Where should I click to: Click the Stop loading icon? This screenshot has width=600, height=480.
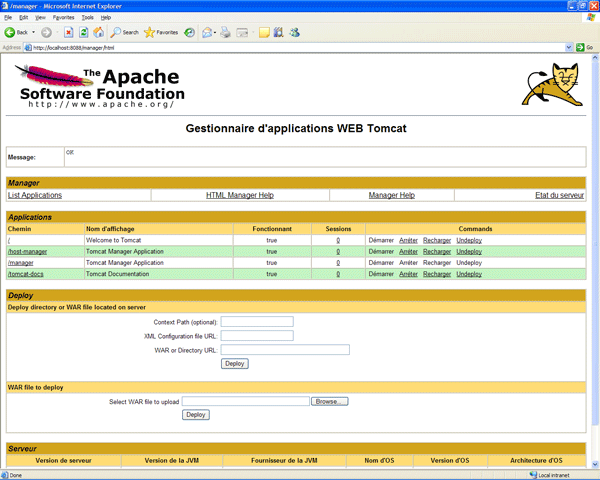68,32
